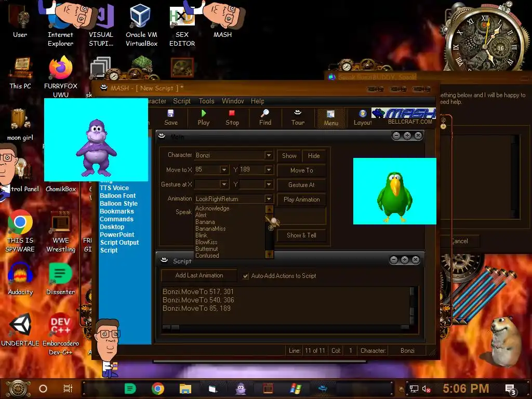The image size is (532, 399).
Task: Choose Balloon Font in the side menu
Action: pos(117,196)
